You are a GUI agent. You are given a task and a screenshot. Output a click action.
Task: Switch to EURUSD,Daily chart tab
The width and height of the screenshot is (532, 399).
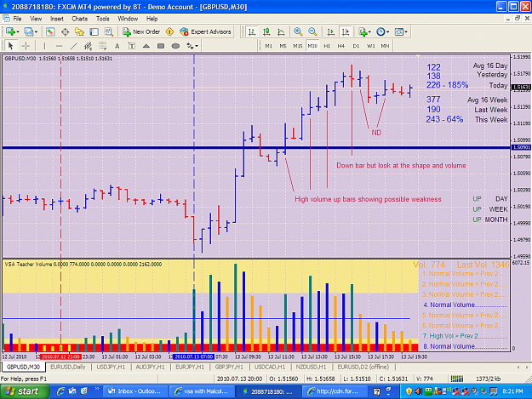[x=68, y=367]
